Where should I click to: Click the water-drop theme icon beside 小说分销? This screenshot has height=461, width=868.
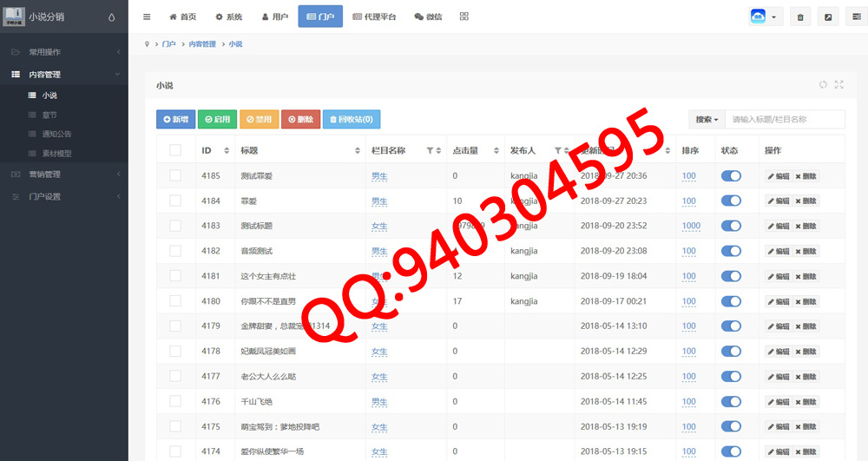pyautogui.click(x=111, y=16)
